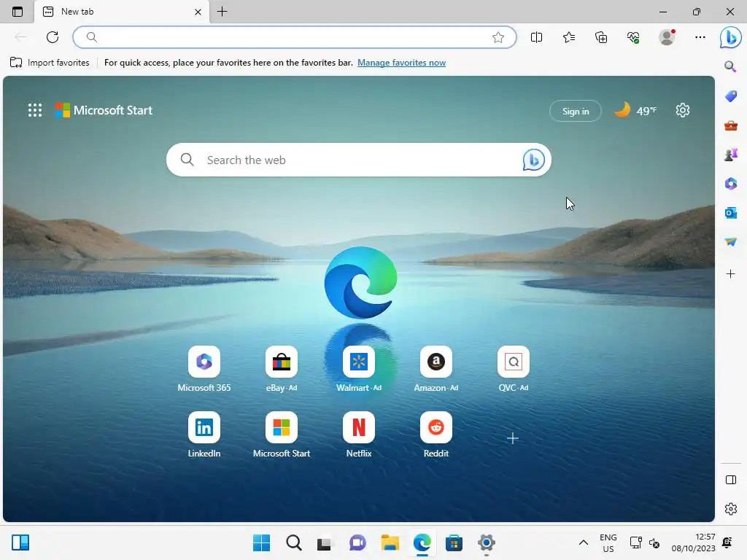The image size is (747, 560).
Task: Open sidebar Games chess icon
Action: click(730, 155)
